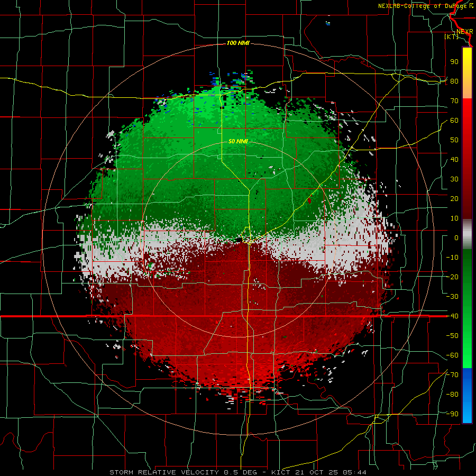Select the 90 value on the velocity scale
The image size is (476, 476).
point(454,62)
